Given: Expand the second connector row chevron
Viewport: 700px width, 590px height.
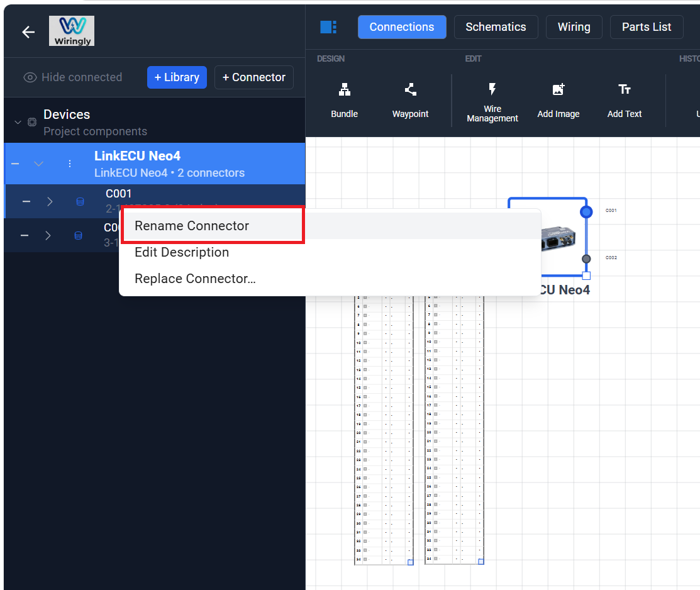Looking at the screenshot, I should point(48,235).
